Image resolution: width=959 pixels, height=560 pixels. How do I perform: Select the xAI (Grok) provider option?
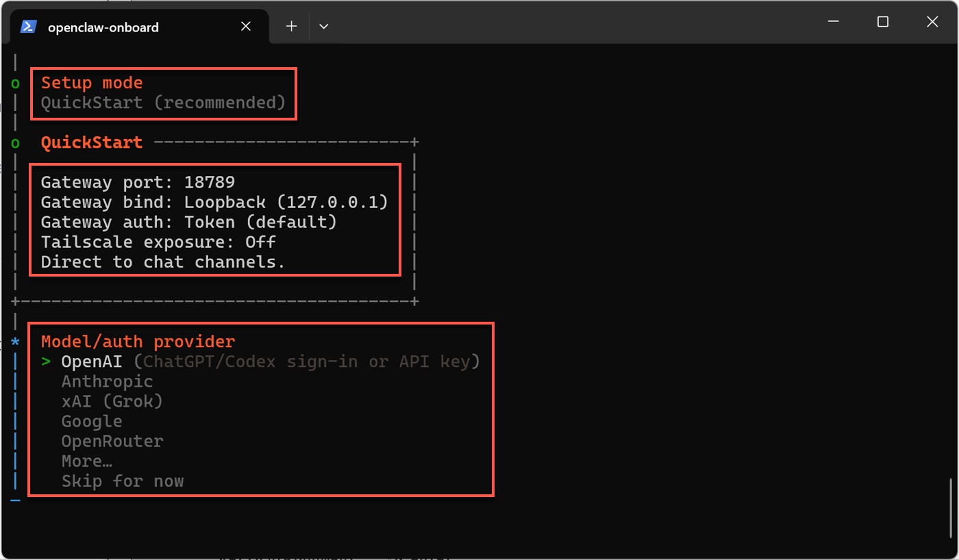pyautogui.click(x=112, y=401)
